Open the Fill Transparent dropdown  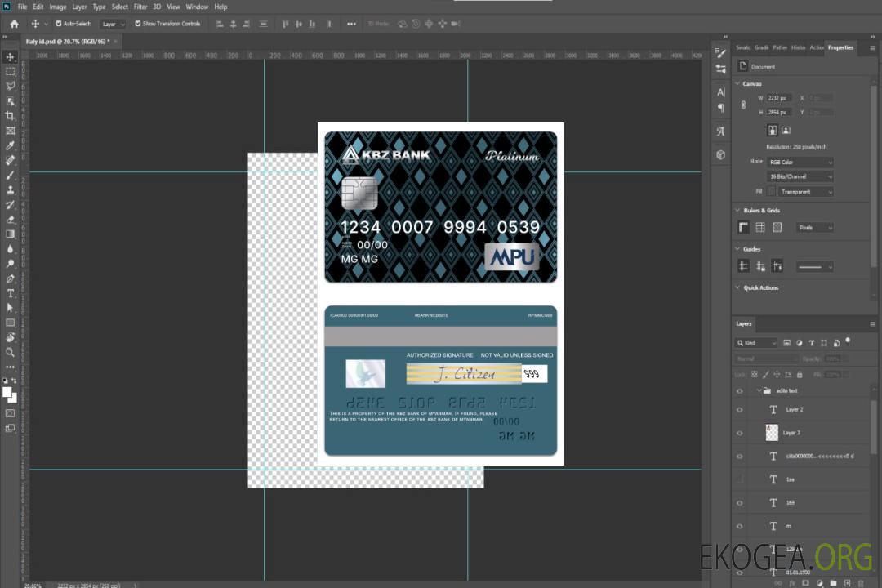click(806, 192)
